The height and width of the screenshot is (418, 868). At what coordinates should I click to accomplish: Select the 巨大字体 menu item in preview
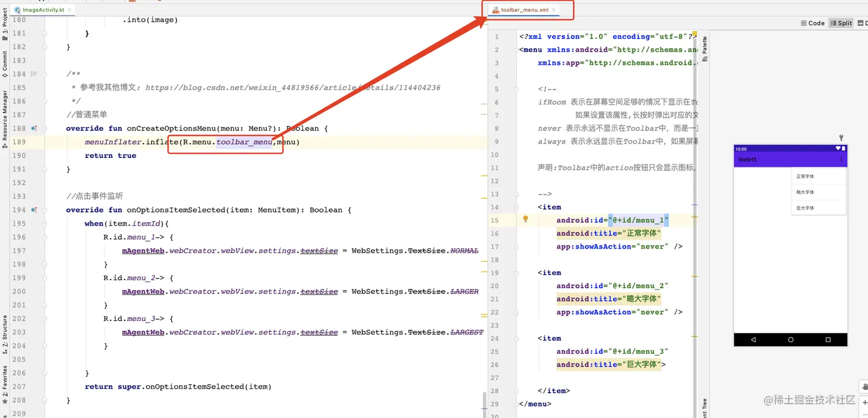819,208
